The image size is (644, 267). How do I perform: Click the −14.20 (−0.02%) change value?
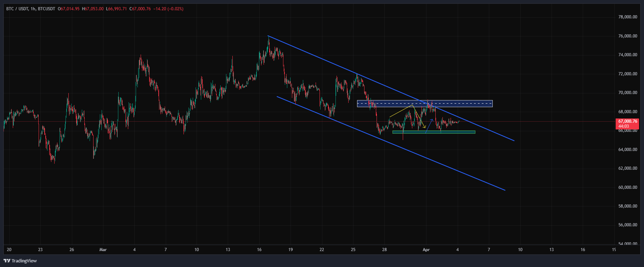[168, 9]
